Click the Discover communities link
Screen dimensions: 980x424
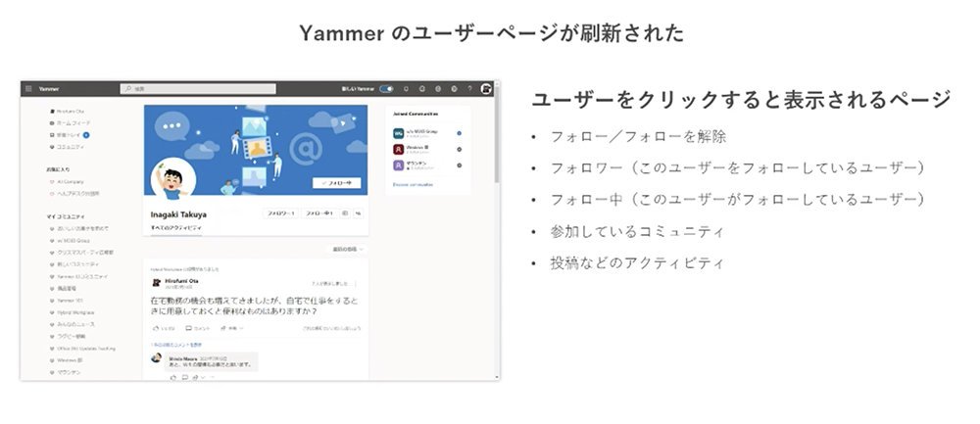(413, 185)
